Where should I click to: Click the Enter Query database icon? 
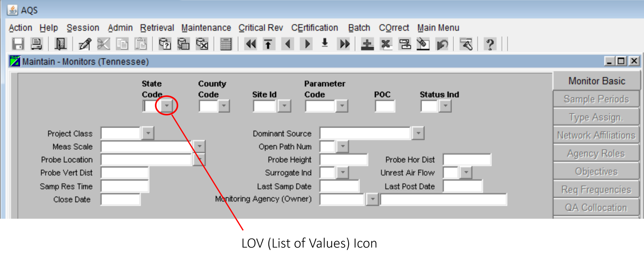coord(165,44)
